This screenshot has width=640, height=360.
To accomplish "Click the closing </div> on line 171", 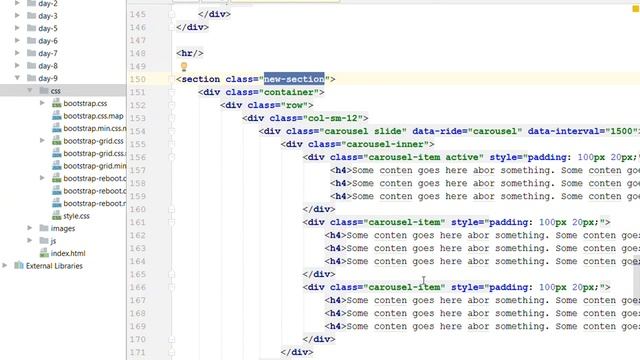I will [x=297, y=352].
